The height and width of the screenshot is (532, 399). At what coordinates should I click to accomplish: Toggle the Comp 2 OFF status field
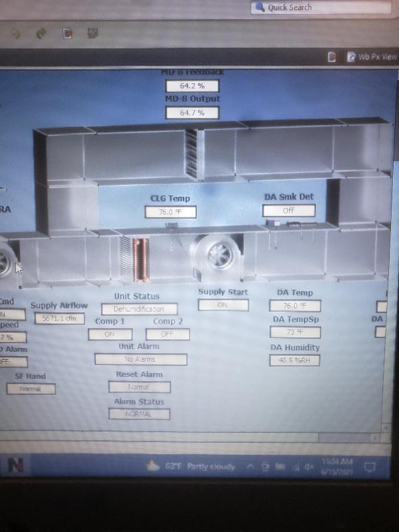coord(168,334)
